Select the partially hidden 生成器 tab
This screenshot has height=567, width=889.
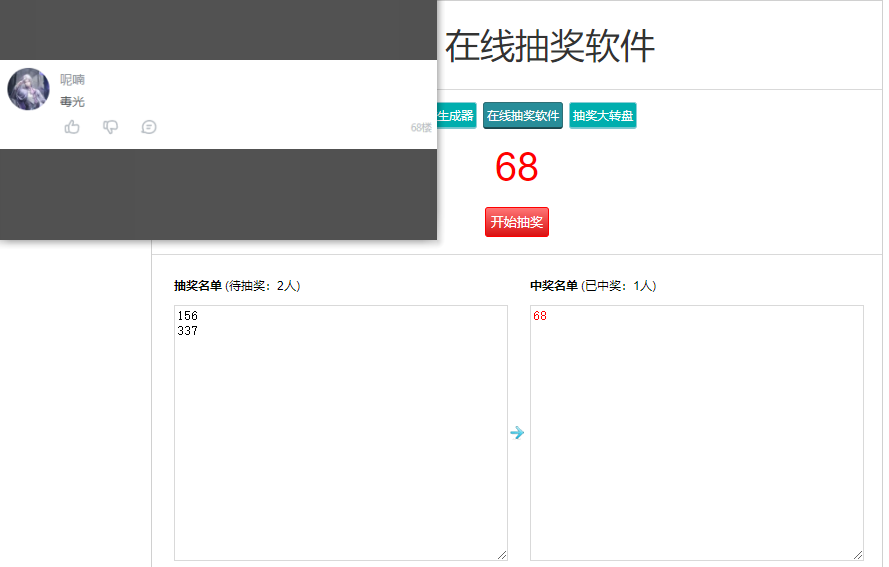coord(456,116)
